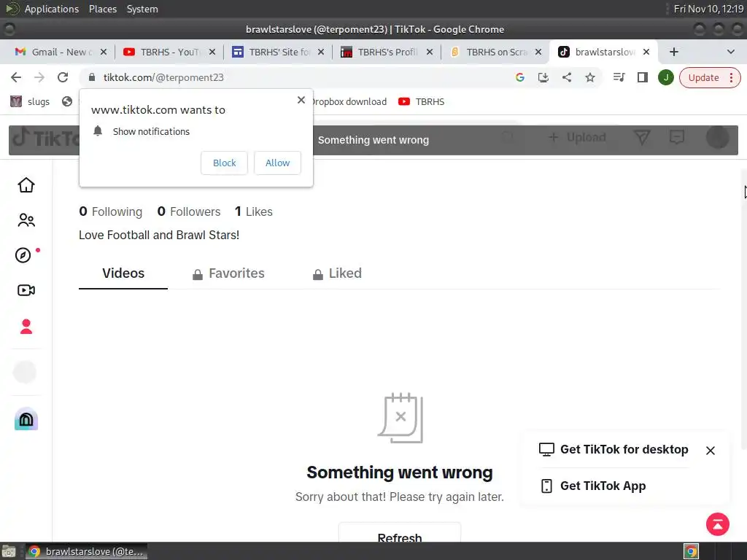Open the Explore compass icon

pyautogui.click(x=23, y=255)
